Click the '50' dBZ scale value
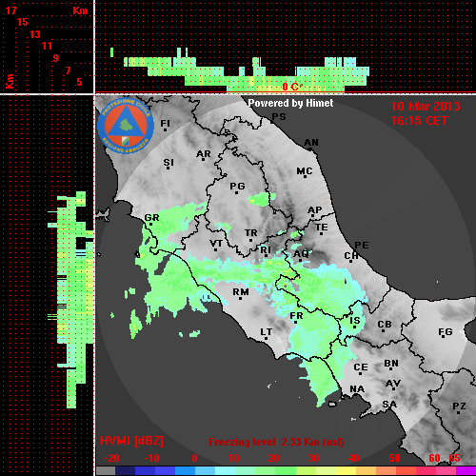Screen dimensions: 476x476 (394, 458)
